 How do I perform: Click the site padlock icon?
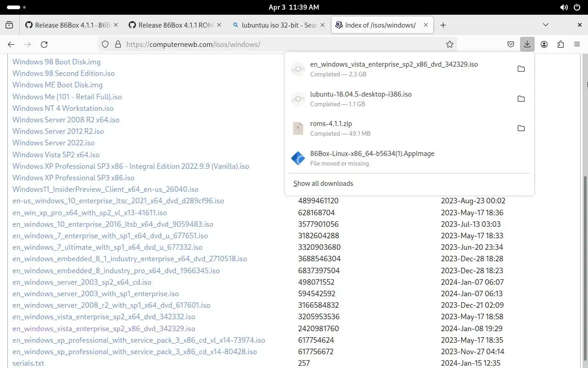coord(118,44)
